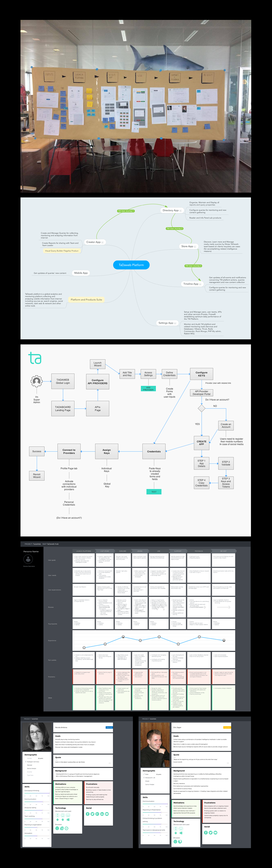This screenshot has width=272, height=868.
Task: Click the central TaDaweb Platform node
Action: (x=131, y=265)
